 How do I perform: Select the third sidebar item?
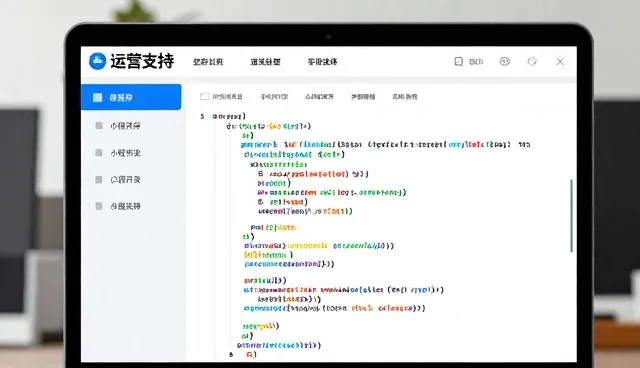(131, 153)
